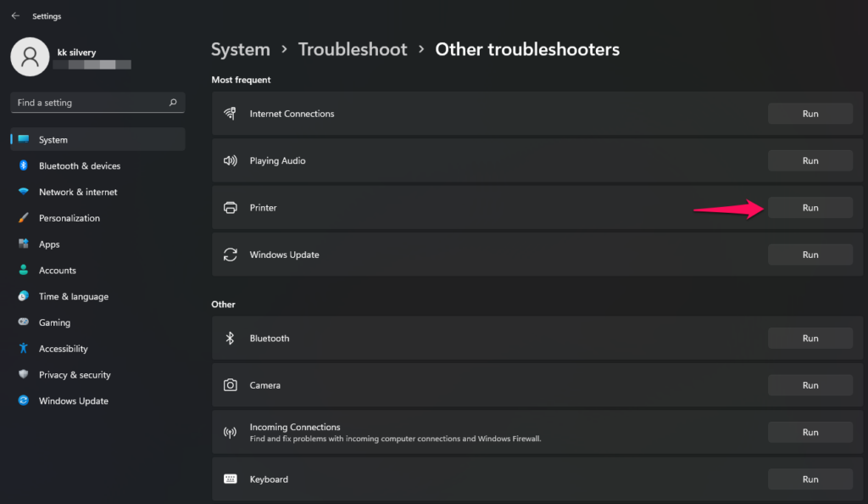Click the Privacy & security shield icon
The image size is (868, 504).
pos(23,374)
